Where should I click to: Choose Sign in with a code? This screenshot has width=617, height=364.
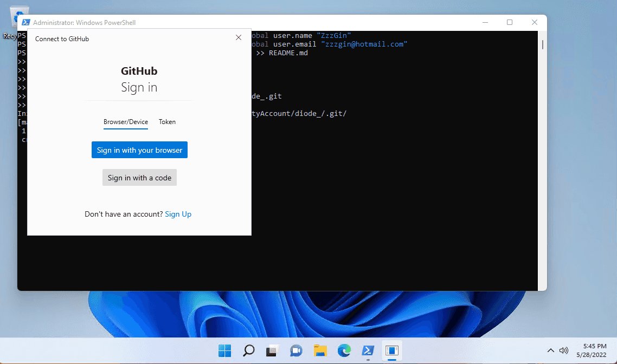140,178
